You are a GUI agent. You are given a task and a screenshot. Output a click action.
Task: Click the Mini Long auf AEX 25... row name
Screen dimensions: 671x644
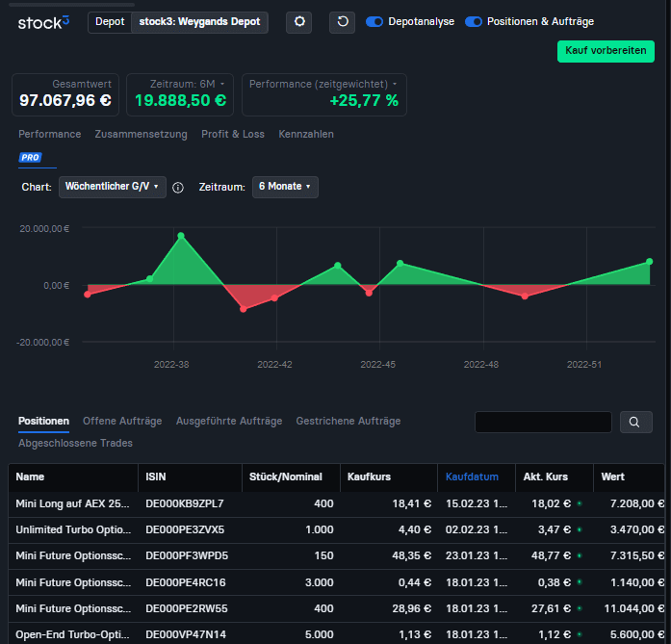tap(72, 503)
